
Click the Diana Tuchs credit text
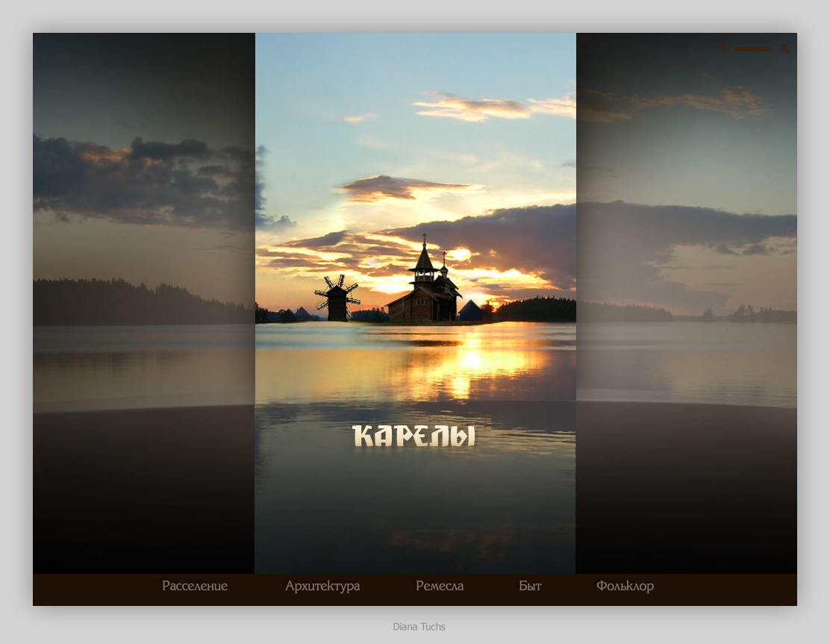coord(419,627)
